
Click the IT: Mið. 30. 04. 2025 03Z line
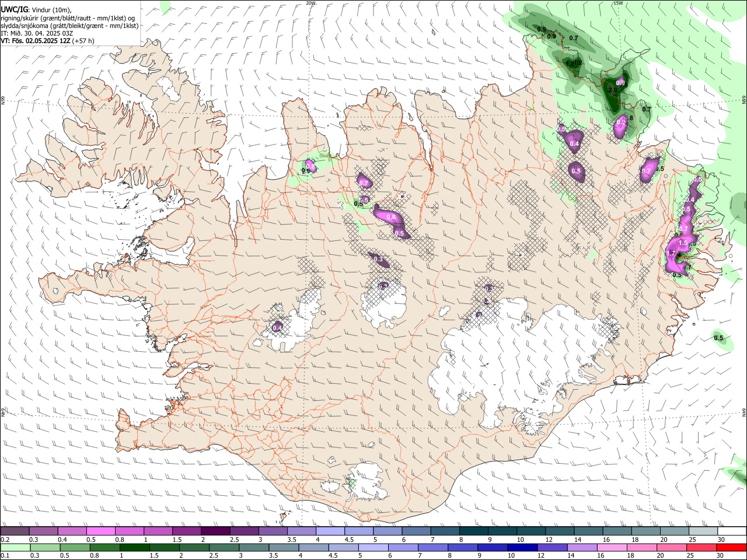pos(37,33)
